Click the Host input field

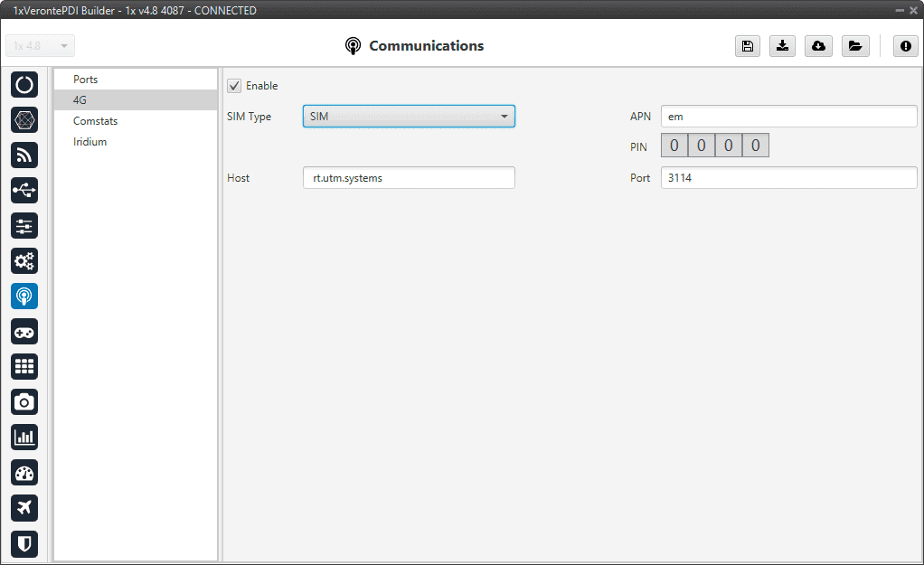(409, 178)
